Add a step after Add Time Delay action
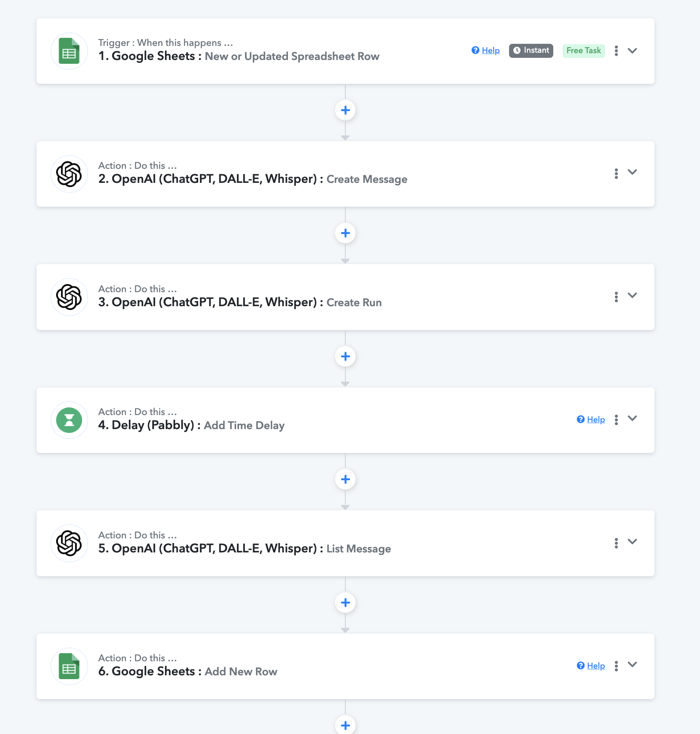 click(345, 479)
